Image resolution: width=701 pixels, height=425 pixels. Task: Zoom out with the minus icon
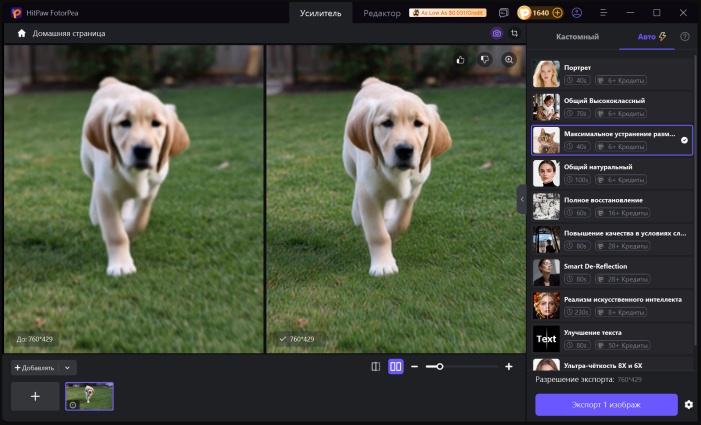[414, 366]
